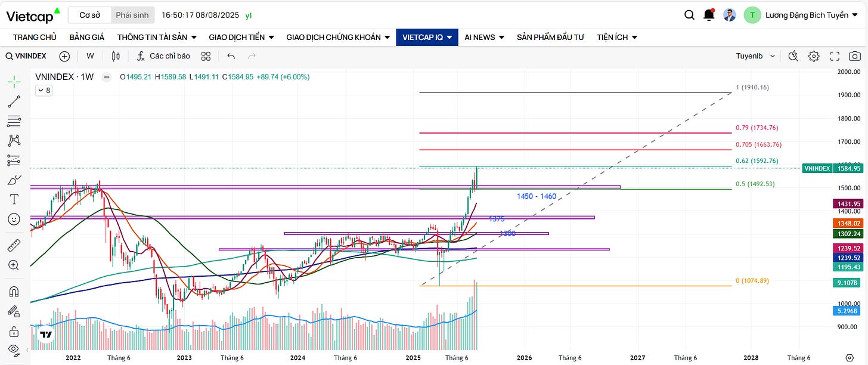Enter fullscreen chart mode
The height and width of the screenshot is (365, 868).
(x=835, y=56)
